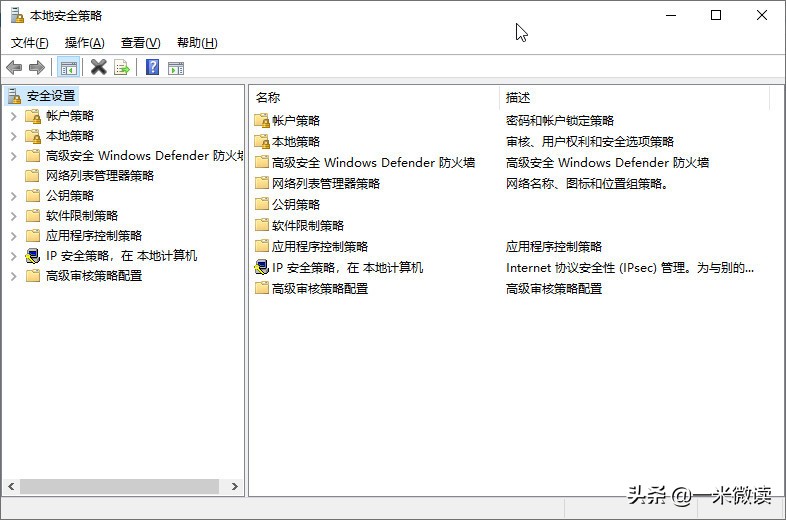Select 安全设置 root in the tree

pyautogui.click(x=51, y=95)
